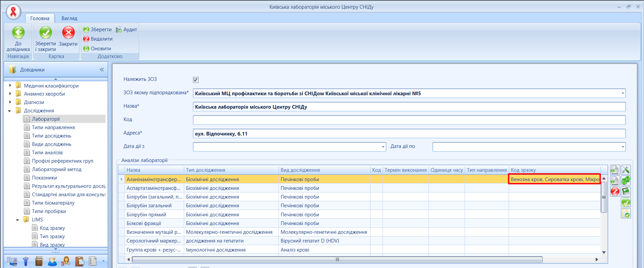Image resolution: width=644 pixels, height=268 pixels.
Task: Open Типи аналізів tree item
Action: [47, 153]
